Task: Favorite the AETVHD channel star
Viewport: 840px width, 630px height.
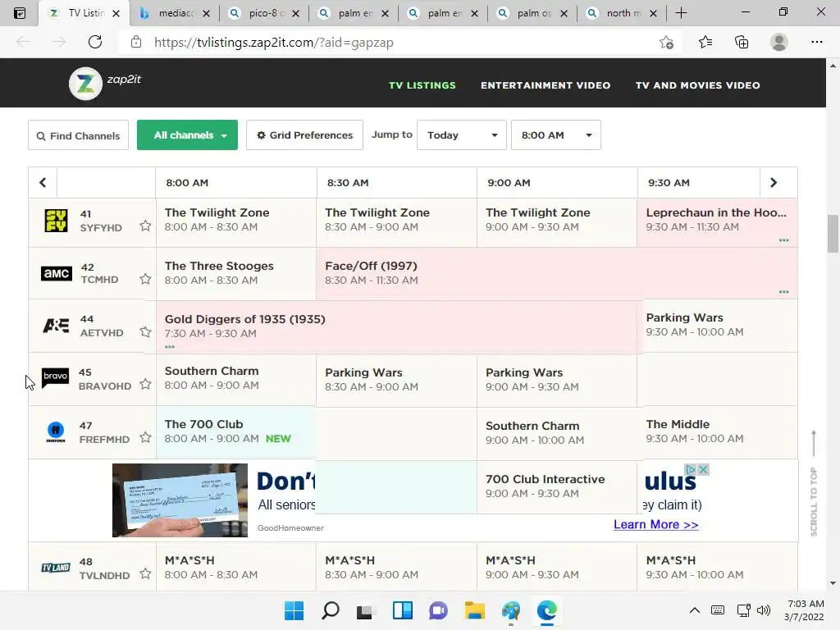Action: coord(145,331)
